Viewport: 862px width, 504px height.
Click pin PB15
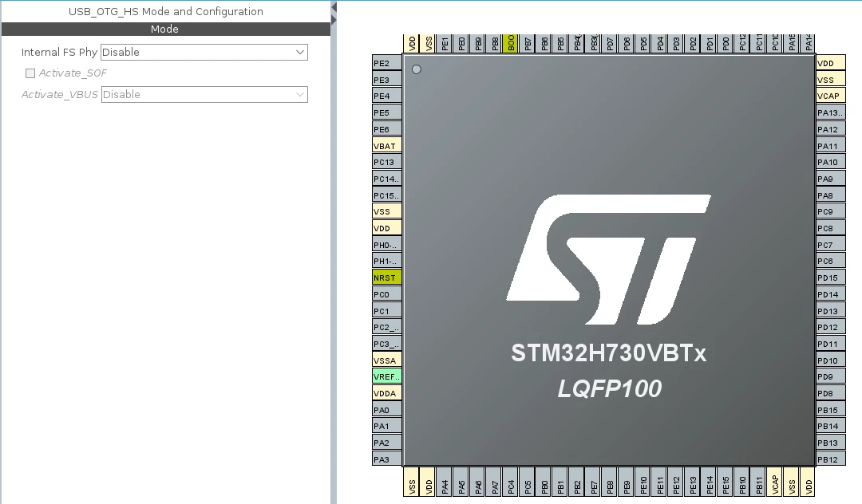(x=831, y=410)
